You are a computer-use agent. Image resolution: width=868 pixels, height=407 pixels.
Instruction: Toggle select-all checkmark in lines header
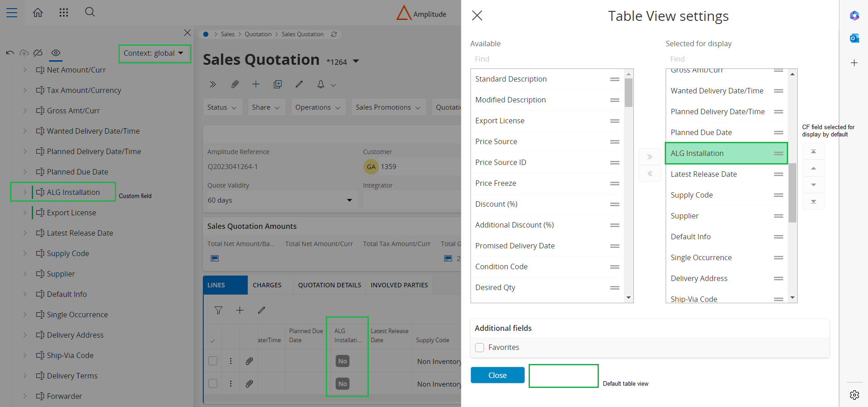213,341
